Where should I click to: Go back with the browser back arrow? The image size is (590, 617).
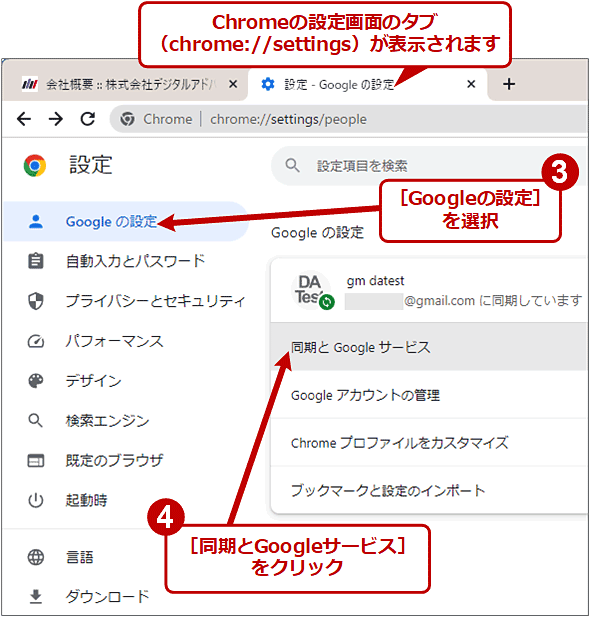tap(24, 118)
